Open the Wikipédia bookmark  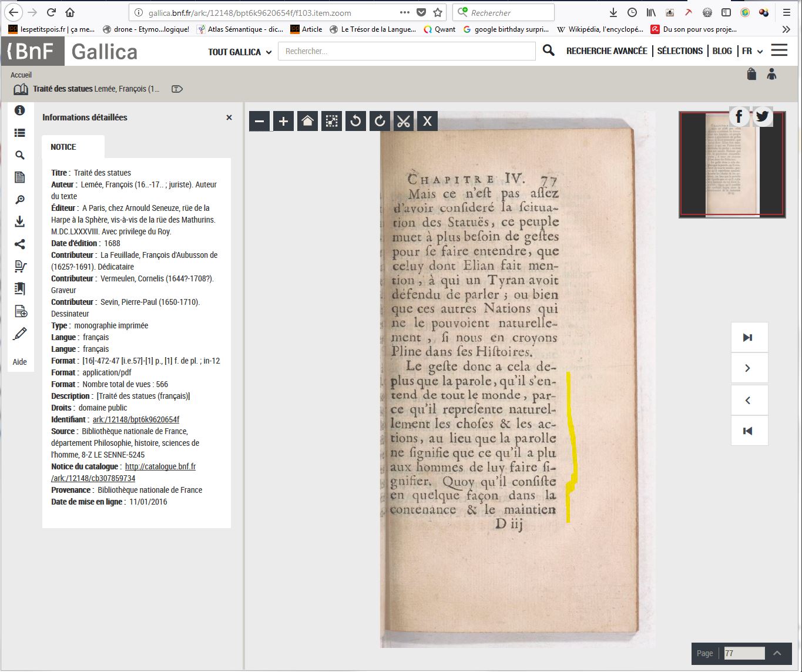[x=599, y=29]
